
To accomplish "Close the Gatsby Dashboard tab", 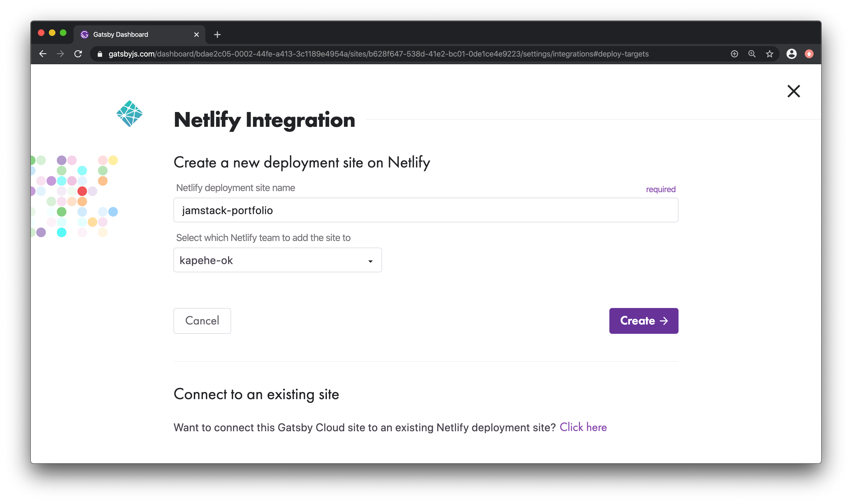I will 196,35.
